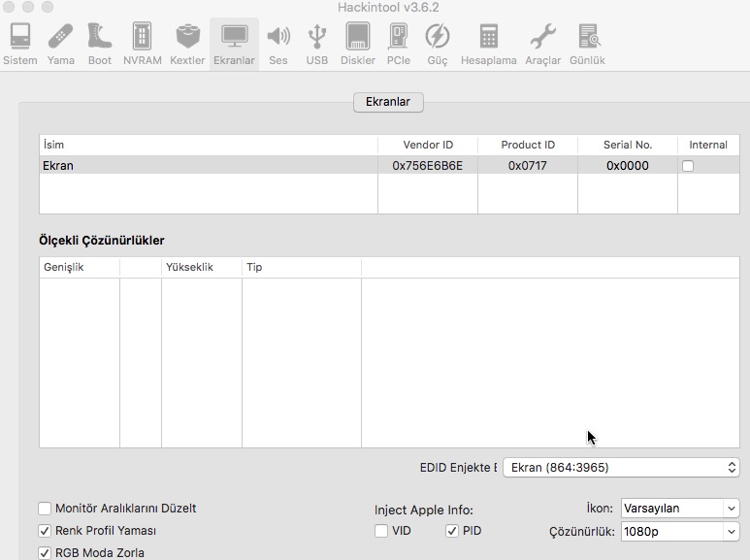Image resolution: width=750 pixels, height=560 pixels.
Task: Open the PCIe section icon
Action: (x=398, y=45)
